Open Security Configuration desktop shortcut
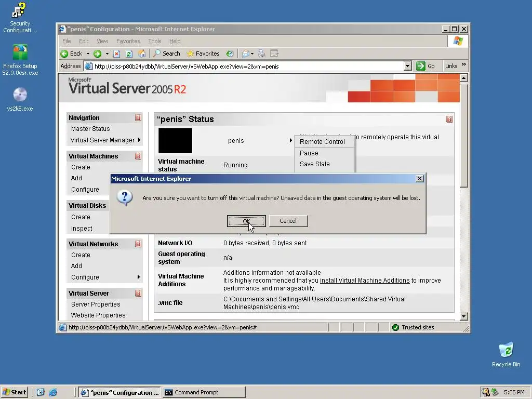Screen dimensions: 532x399 (20, 18)
